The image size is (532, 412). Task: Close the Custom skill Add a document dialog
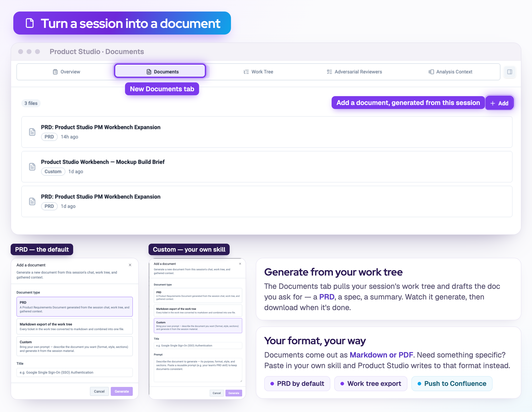(240, 264)
